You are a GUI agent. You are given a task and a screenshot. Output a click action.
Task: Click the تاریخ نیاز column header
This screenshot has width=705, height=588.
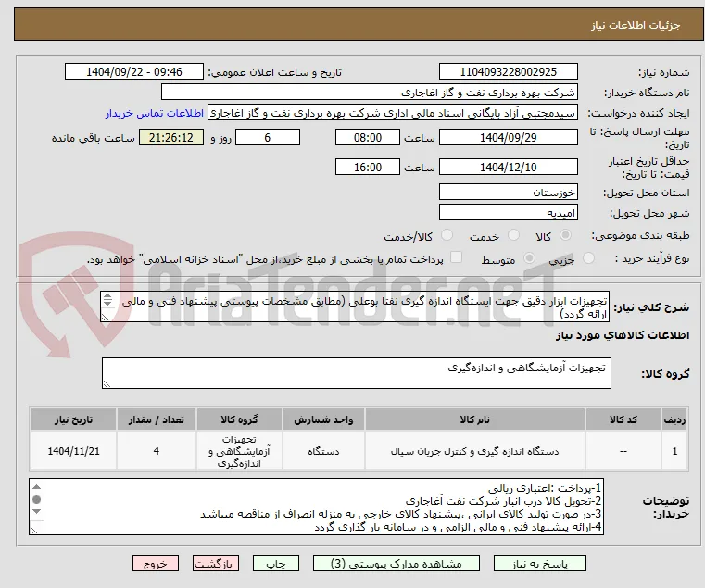click(74, 419)
